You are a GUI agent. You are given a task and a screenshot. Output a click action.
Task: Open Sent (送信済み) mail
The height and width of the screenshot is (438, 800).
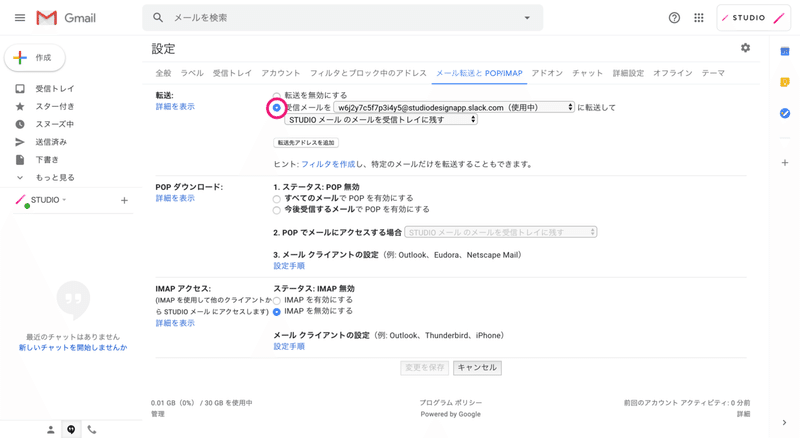(51, 142)
